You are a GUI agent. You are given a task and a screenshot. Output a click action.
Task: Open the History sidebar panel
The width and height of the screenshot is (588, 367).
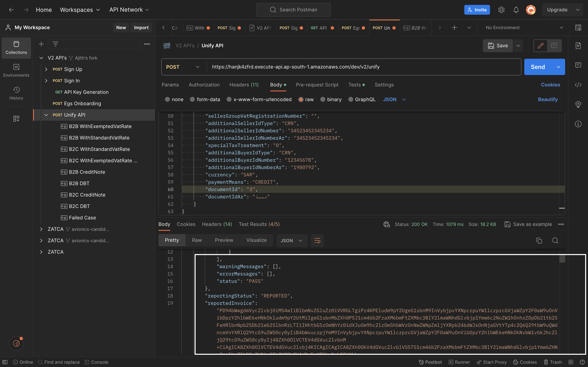coord(16,93)
